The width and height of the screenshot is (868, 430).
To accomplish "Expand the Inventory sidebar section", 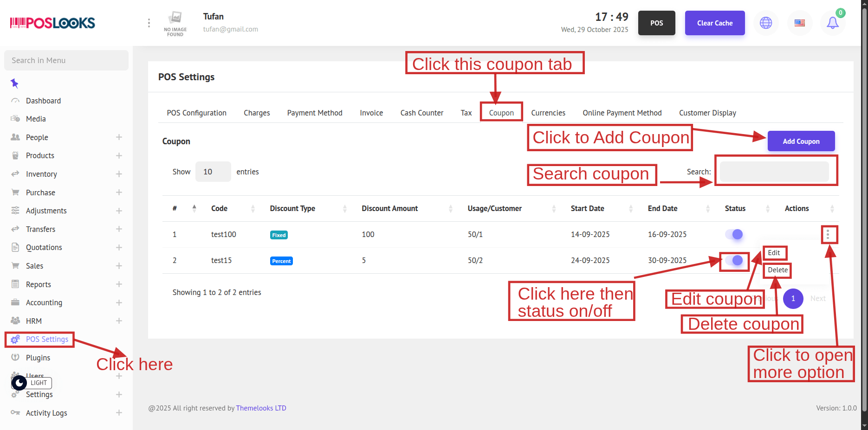I will click(119, 174).
